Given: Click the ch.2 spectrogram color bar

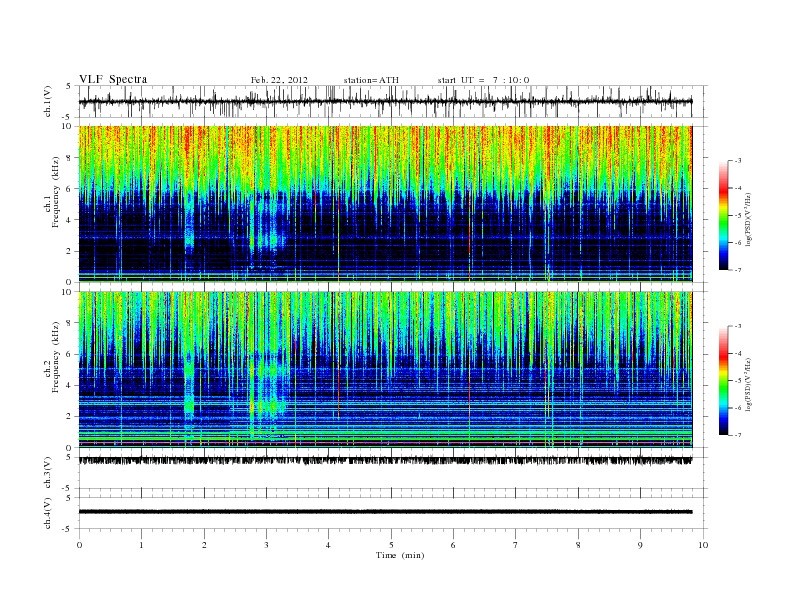Looking at the screenshot, I should point(723,381).
